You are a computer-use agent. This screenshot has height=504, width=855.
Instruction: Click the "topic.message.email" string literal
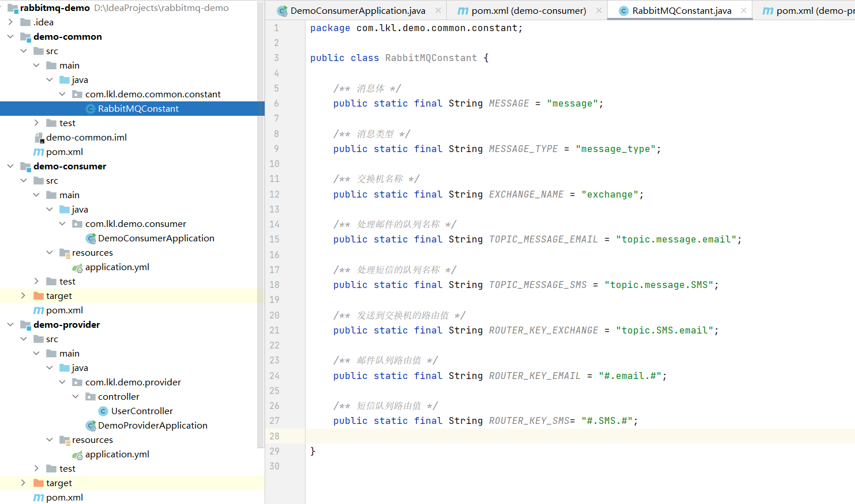[676, 240]
